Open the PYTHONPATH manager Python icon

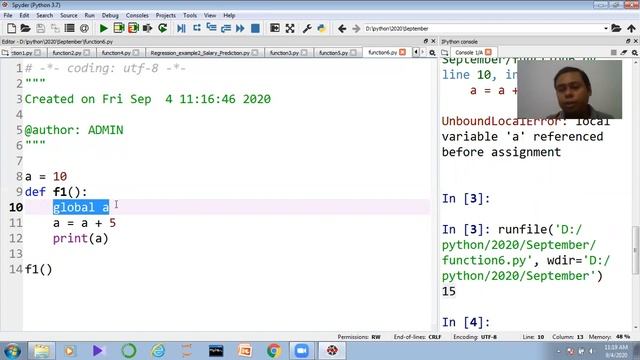tap(322, 28)
